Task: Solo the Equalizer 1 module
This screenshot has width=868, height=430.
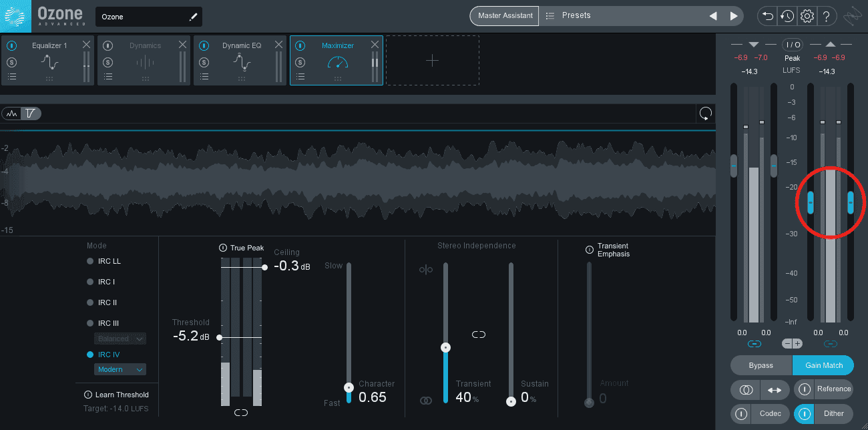Action: [x=11, y=62]
